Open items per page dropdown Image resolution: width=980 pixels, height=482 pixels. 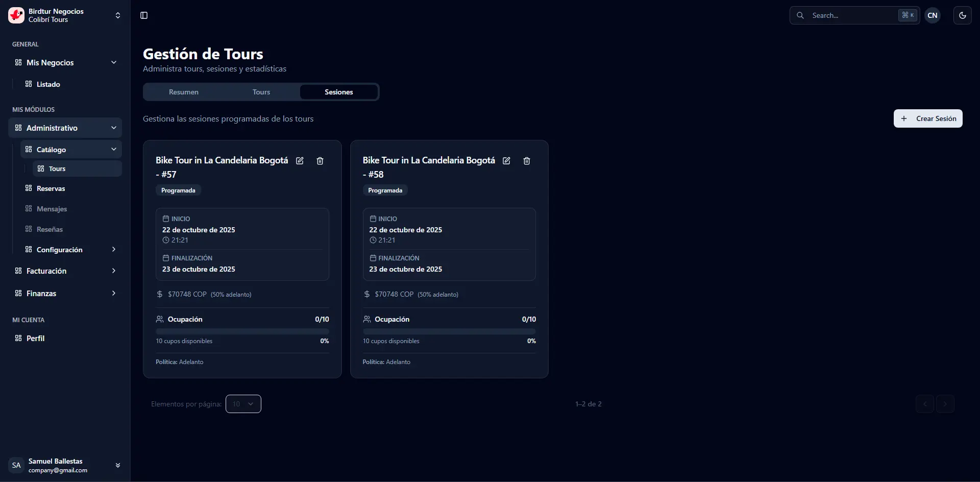pyautogui.click(x=243, y=404)
